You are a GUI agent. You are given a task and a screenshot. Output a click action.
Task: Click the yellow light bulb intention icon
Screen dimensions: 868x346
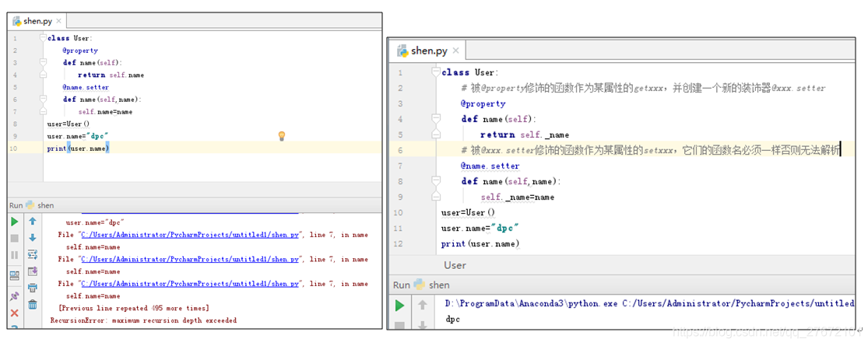[x=283, y=136]
